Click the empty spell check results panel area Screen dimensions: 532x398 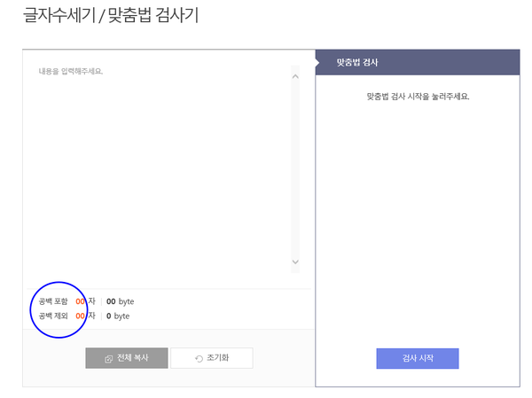tap(417, 222)
